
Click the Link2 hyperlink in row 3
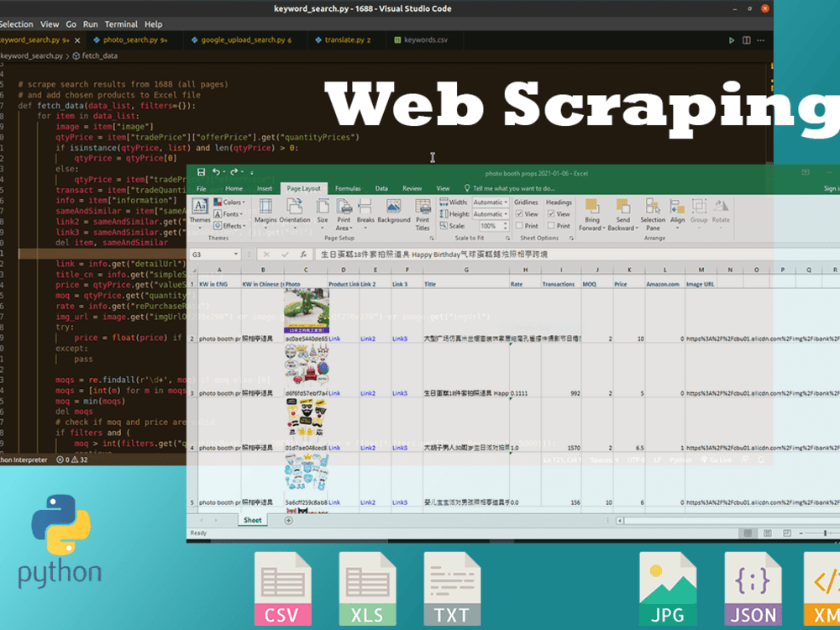click(367, 395)
